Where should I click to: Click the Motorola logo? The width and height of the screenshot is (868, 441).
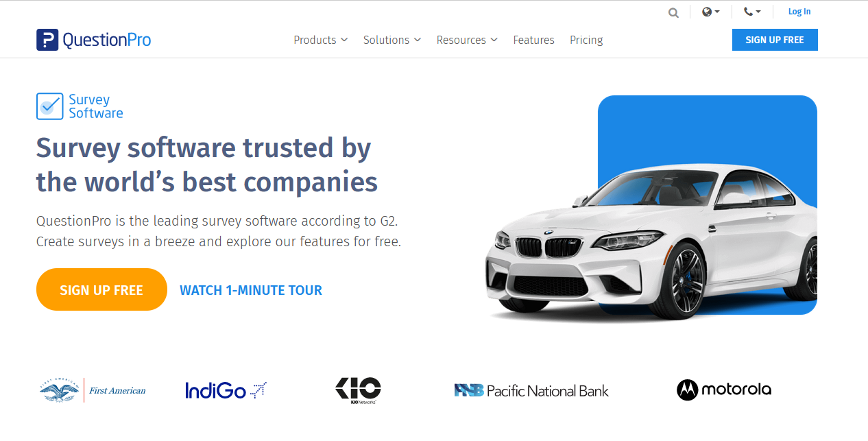[724, 390]
